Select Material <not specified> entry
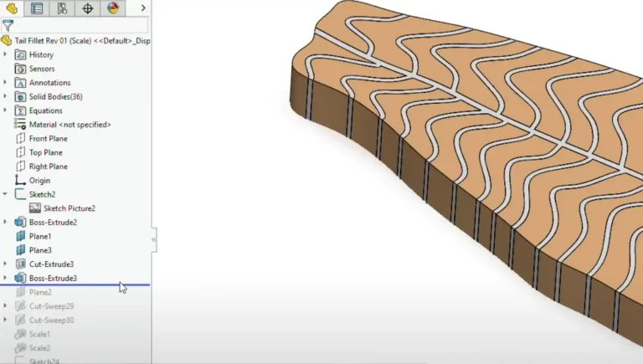 (69, 125)
